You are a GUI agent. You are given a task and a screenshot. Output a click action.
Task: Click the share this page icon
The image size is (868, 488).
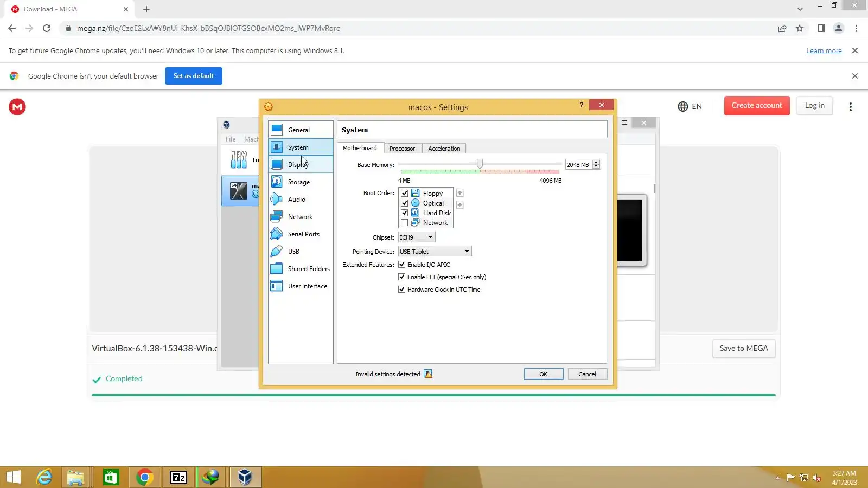(x=782, y=28)
